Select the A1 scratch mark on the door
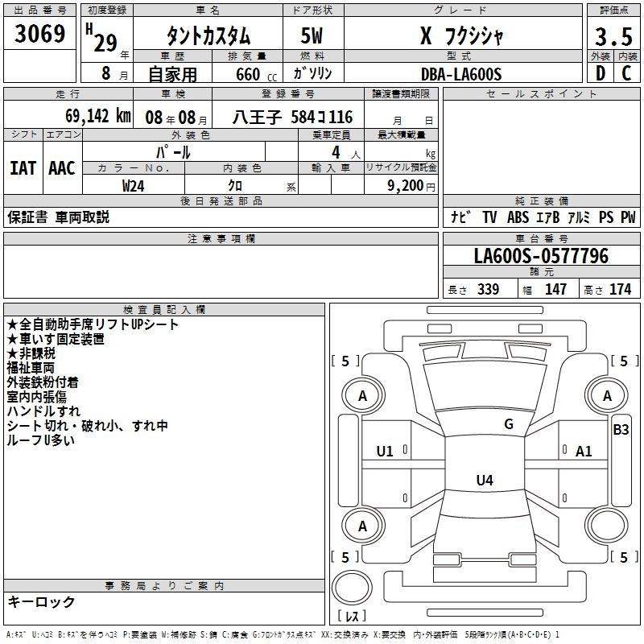This screenshot has height=644, width=644. pyautogui.click(x=584, y=452)
